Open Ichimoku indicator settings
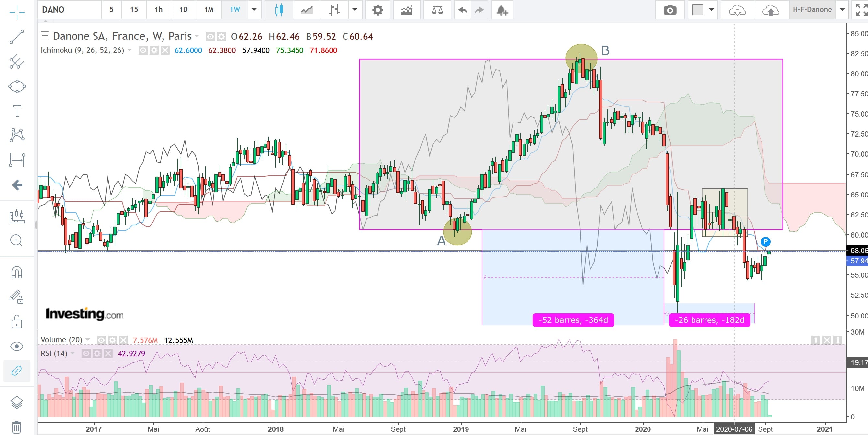Viewport: 868px width, 435px height. click(x=154, y=50)
